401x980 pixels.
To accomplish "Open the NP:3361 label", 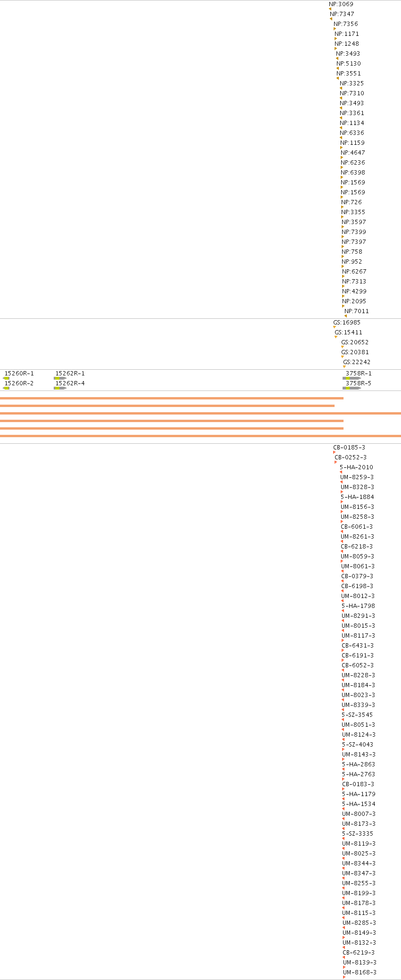I will (352, 113).
